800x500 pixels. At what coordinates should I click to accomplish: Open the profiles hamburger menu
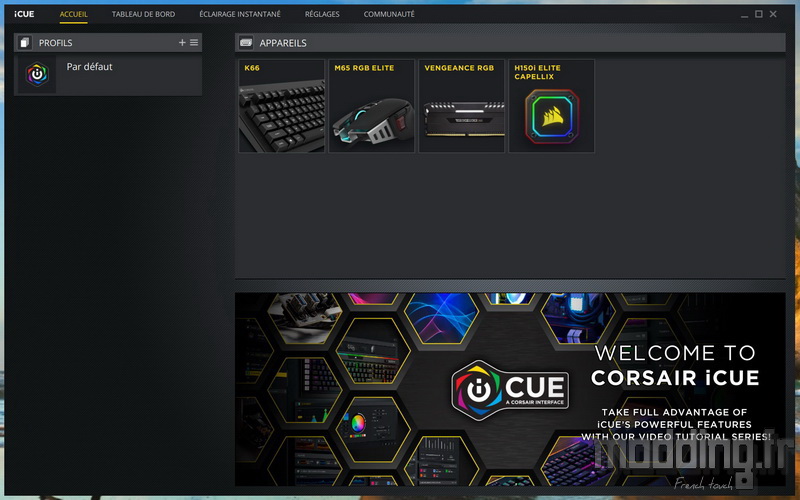(194, 43)
